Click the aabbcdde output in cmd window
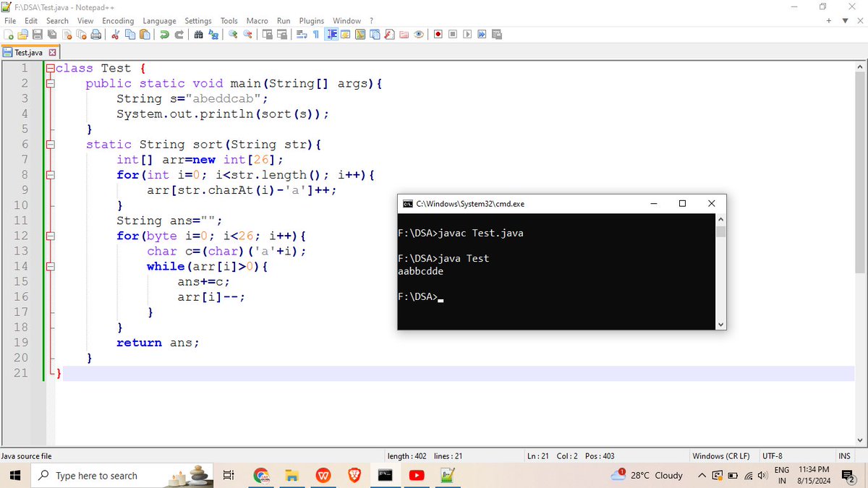Image resolution: width=868 pixels, height=488 pixels. tap(421, 272)
